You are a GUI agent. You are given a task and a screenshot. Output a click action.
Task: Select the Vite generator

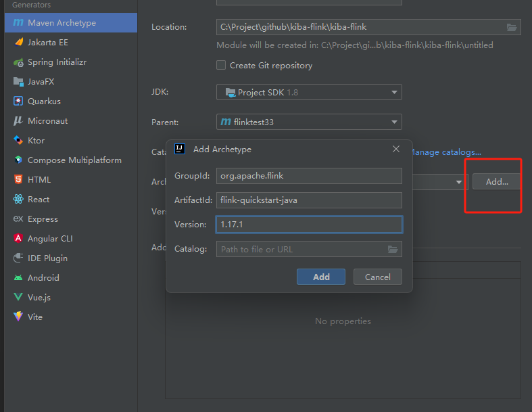tap(71, 317)
